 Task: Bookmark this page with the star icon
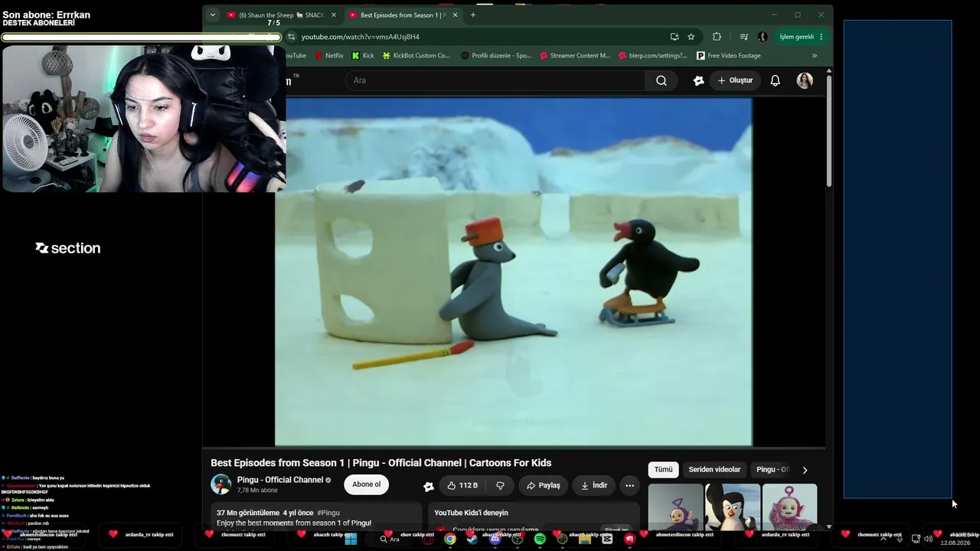(x=691, y=37)
